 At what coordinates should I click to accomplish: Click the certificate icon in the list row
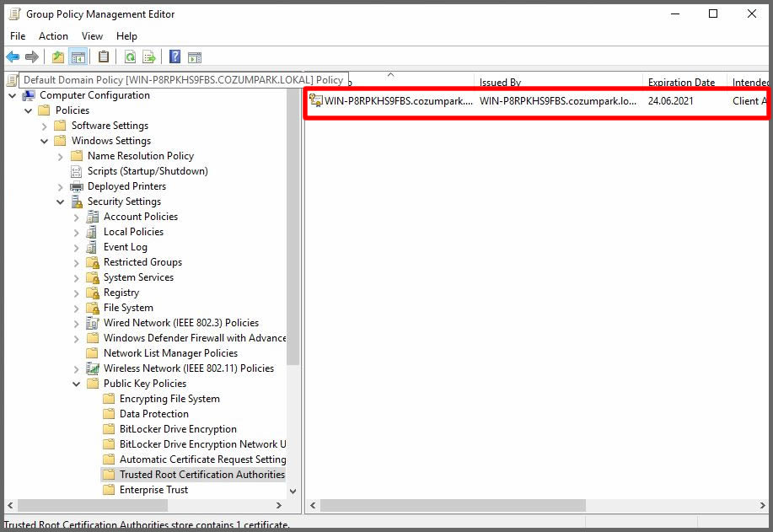[x=315, y=100]
